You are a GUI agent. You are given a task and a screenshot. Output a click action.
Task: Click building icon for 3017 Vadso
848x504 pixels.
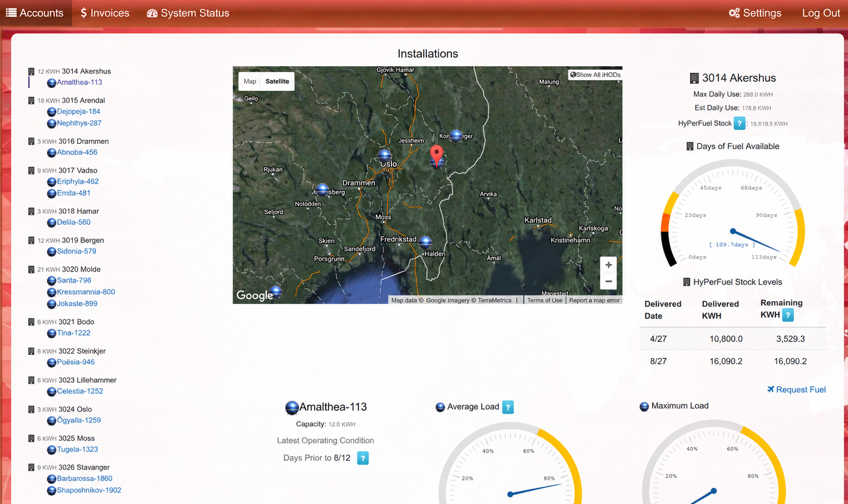pos(31,170)
